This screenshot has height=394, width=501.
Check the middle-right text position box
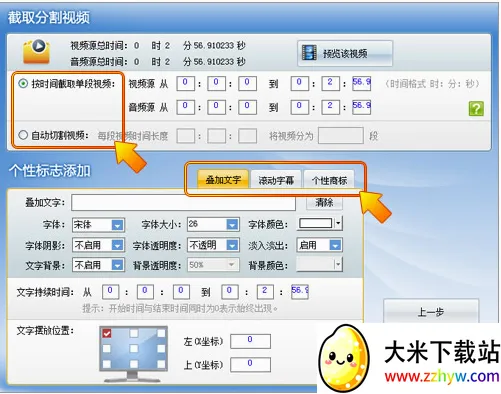tap(161, 348)
